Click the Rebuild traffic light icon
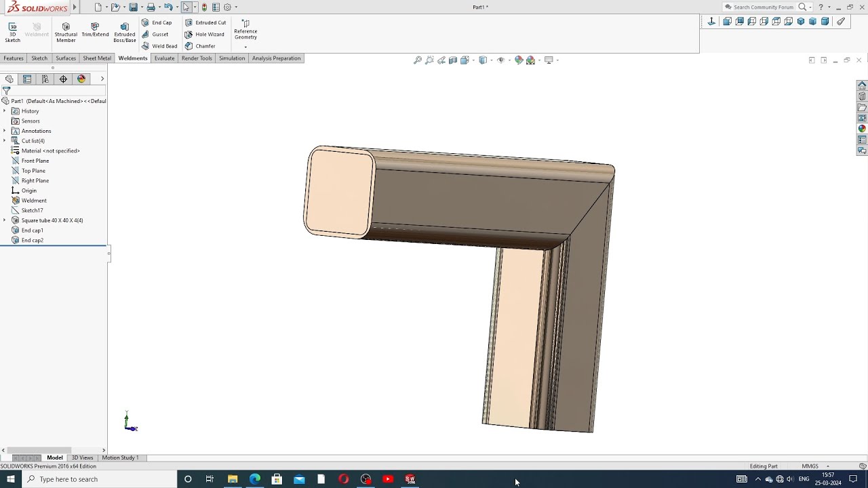 tap(204, 7)
